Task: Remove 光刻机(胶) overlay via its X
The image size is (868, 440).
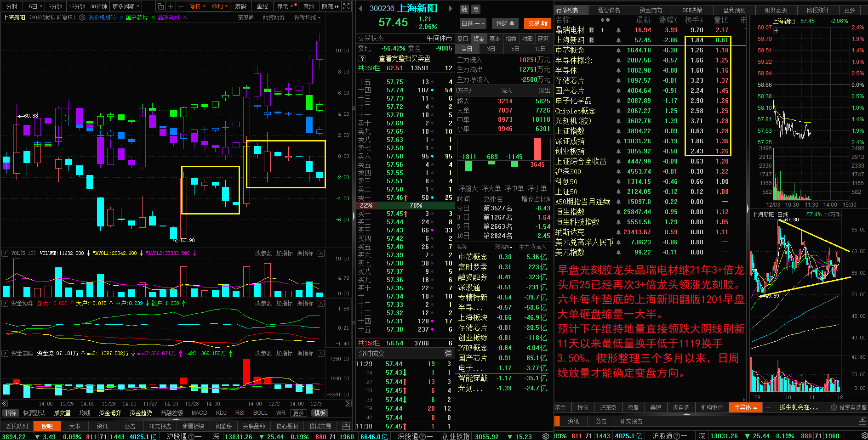Action: 121,17
